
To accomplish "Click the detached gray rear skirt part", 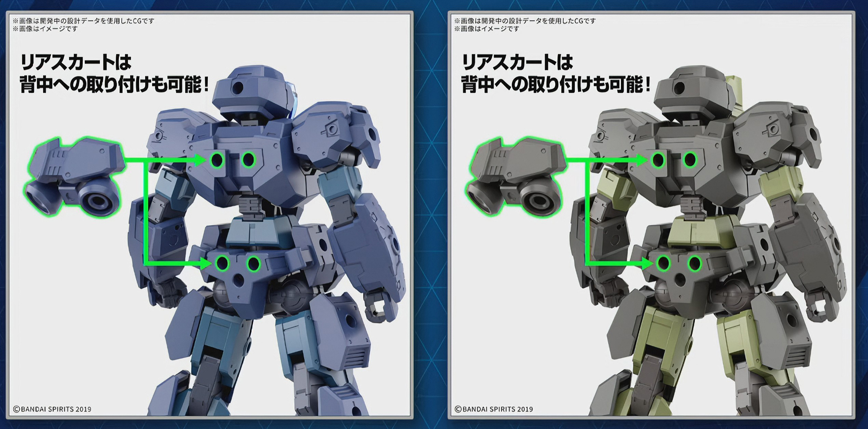I will [x=515, y=176].
